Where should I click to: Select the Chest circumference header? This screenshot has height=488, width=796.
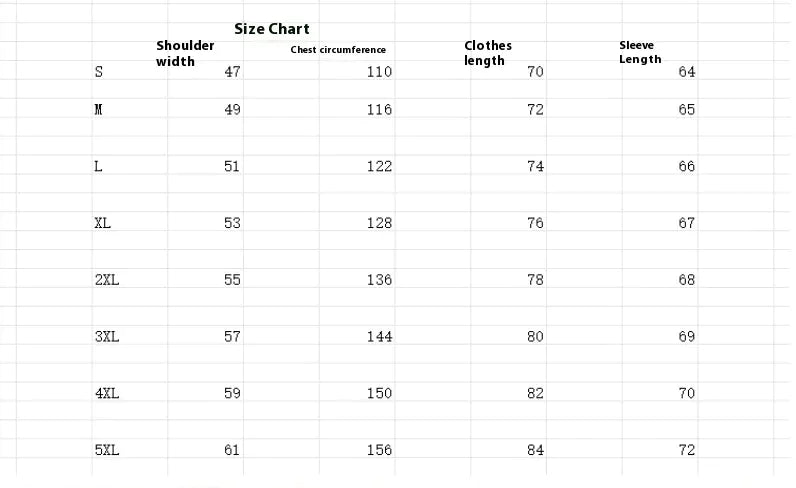338,50
